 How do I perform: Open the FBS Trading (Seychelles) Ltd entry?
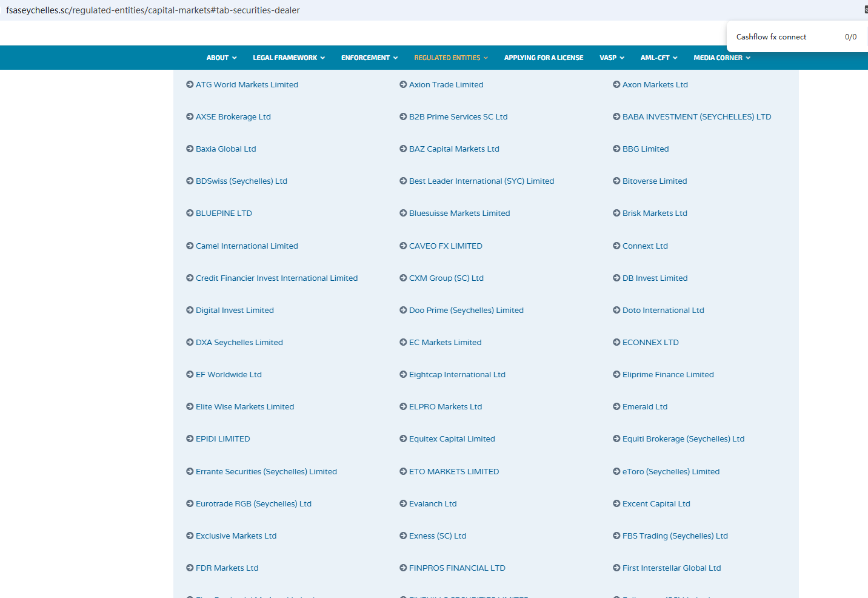(675, 536)
